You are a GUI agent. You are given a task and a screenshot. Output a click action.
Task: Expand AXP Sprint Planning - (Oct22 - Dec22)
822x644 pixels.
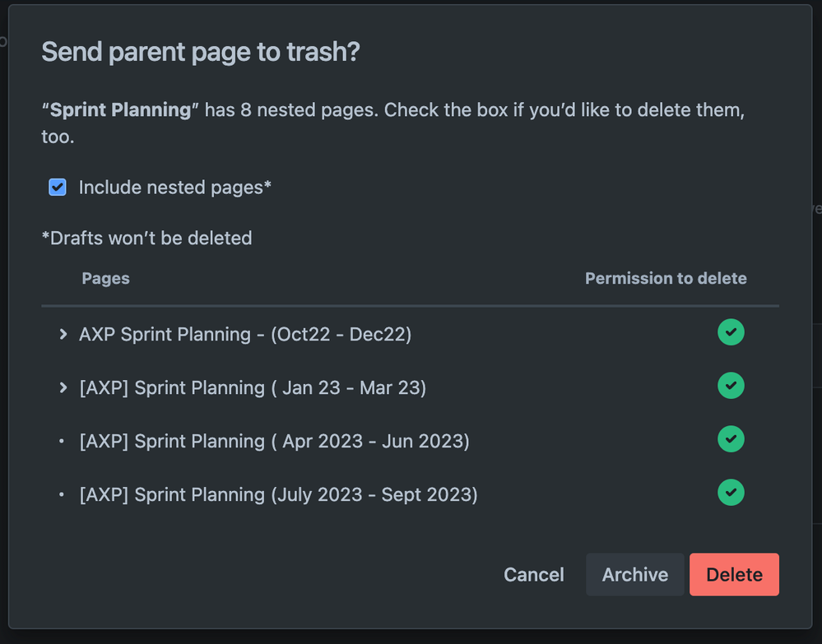click(x=63, y=335)
